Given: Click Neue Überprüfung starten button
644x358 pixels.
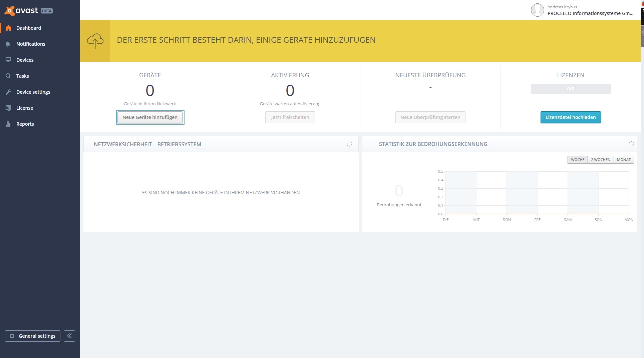Looking at the screenshot, I should (430, 117).
